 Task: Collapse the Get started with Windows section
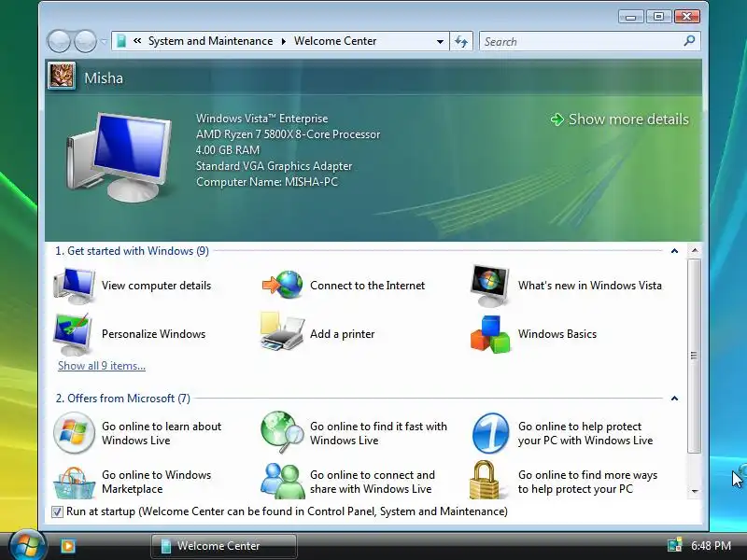674,251
